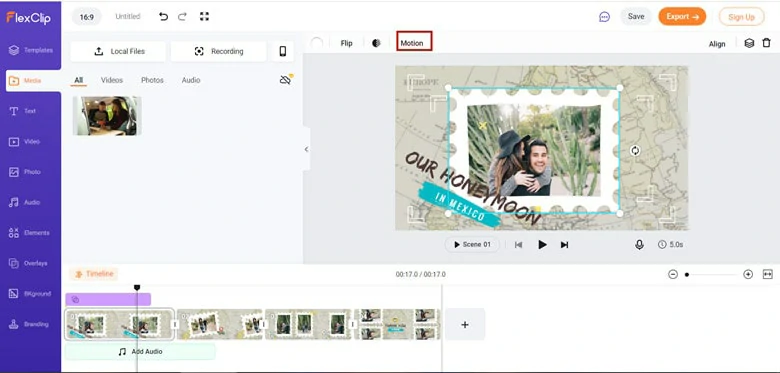Open the BKground sidebar section
780x373 pixels.
tap(31, 293)
